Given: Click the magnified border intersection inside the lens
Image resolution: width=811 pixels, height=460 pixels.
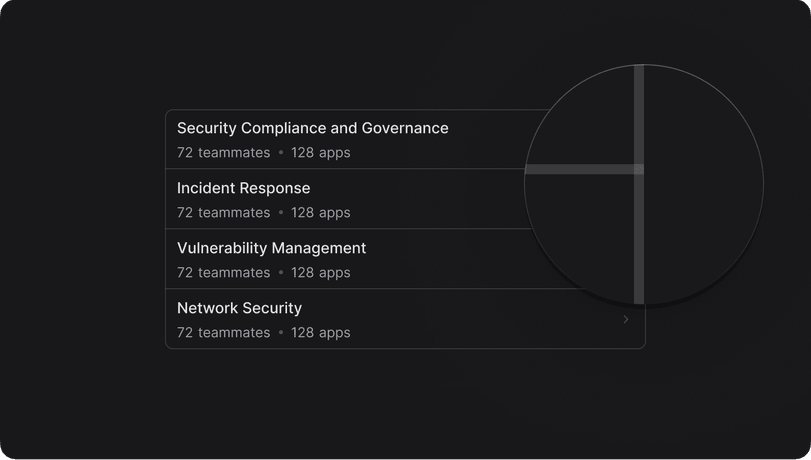Looking at the screenshot, I should tap(639, 170).
